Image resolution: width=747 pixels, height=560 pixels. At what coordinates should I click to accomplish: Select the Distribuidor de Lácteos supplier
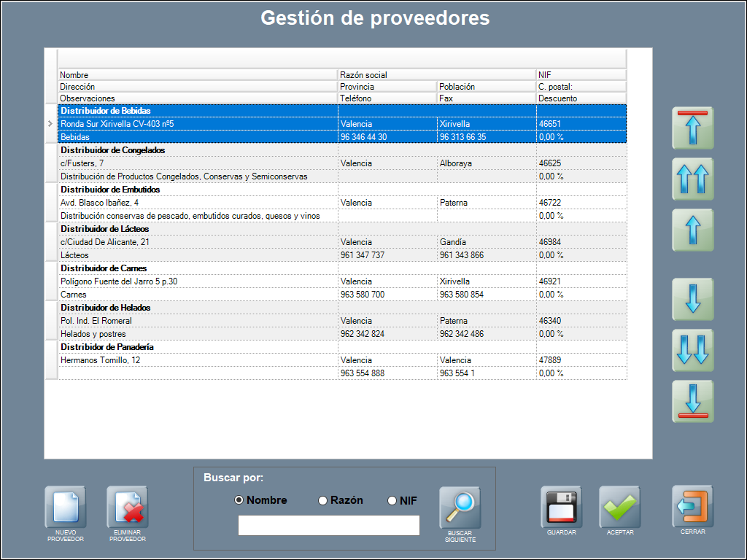pyautogui.click(x=105, y=229)
